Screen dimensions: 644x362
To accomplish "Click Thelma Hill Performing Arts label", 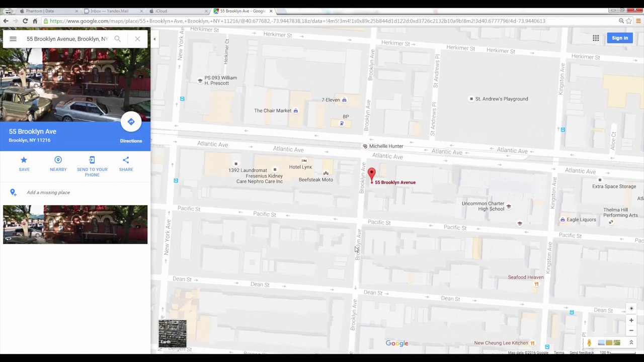I will tap(620, 213).
